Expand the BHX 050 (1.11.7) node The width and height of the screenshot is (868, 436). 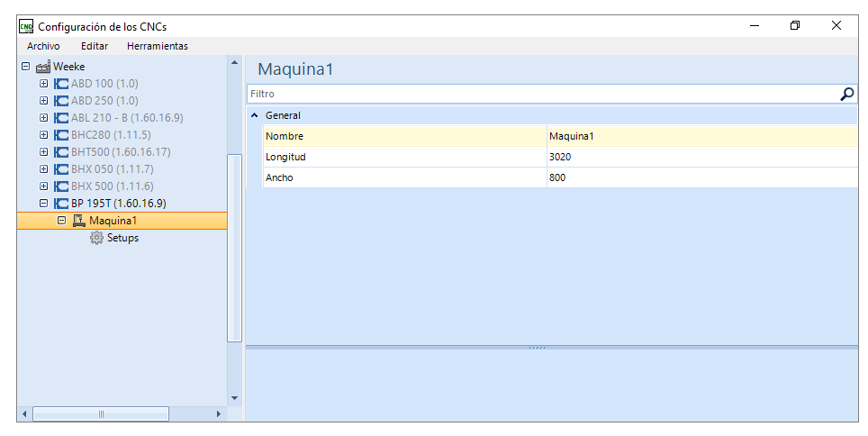(x=44, y=169)
